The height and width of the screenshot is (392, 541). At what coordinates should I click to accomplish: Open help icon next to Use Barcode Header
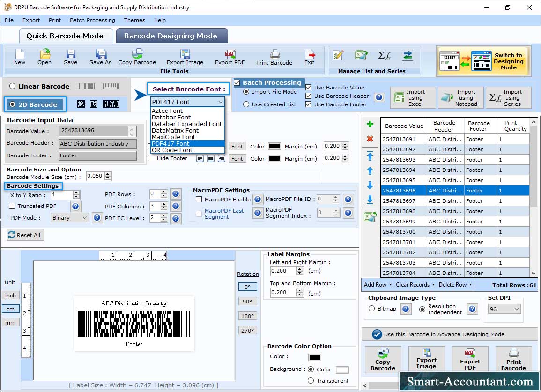coord(379,97)
